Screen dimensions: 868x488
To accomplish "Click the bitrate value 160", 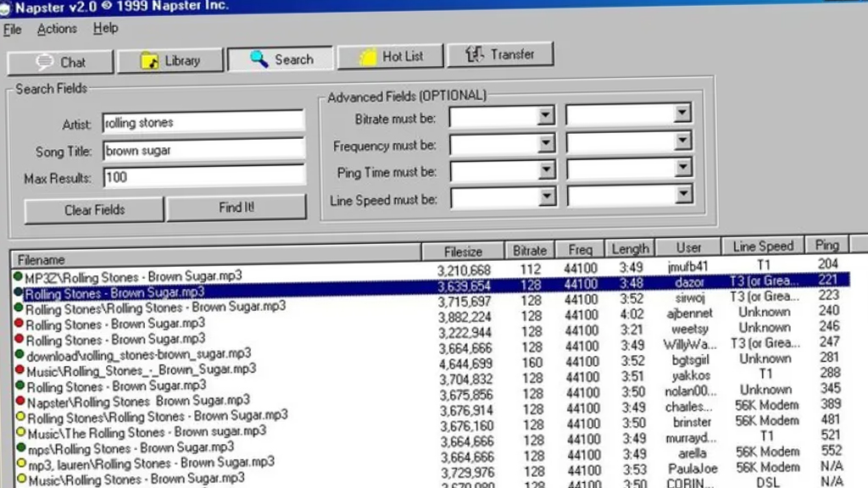I will (532, 363).
